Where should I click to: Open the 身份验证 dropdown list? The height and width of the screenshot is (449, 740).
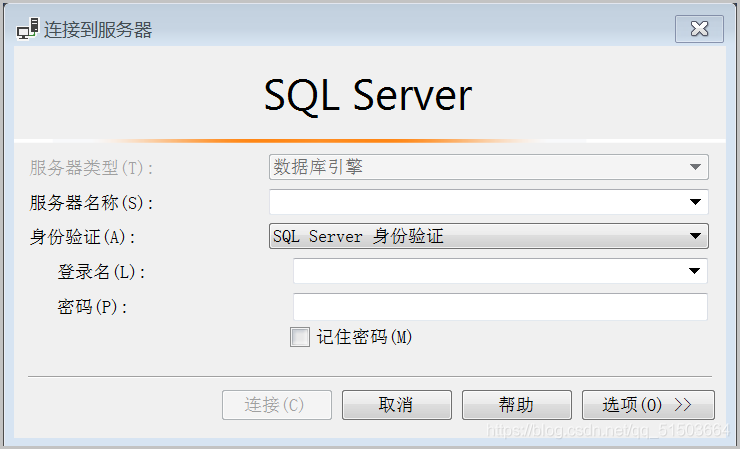tap(488, 236)
